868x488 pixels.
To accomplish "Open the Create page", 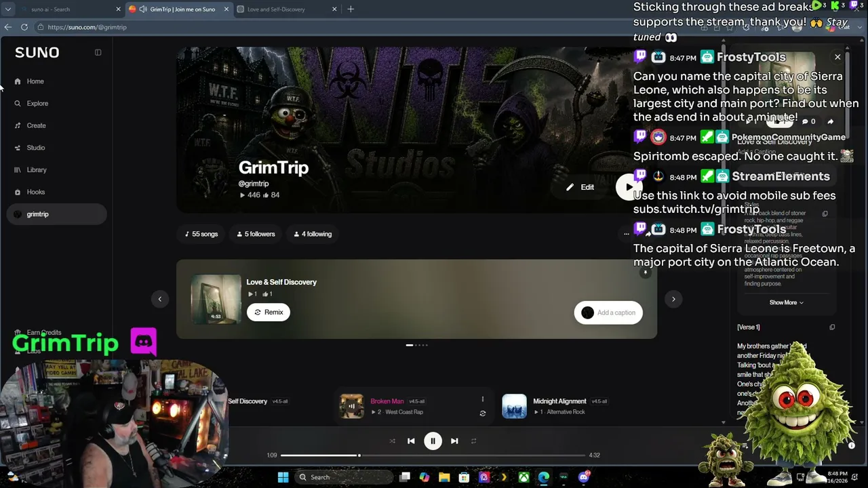I will [x=36, y=125].
